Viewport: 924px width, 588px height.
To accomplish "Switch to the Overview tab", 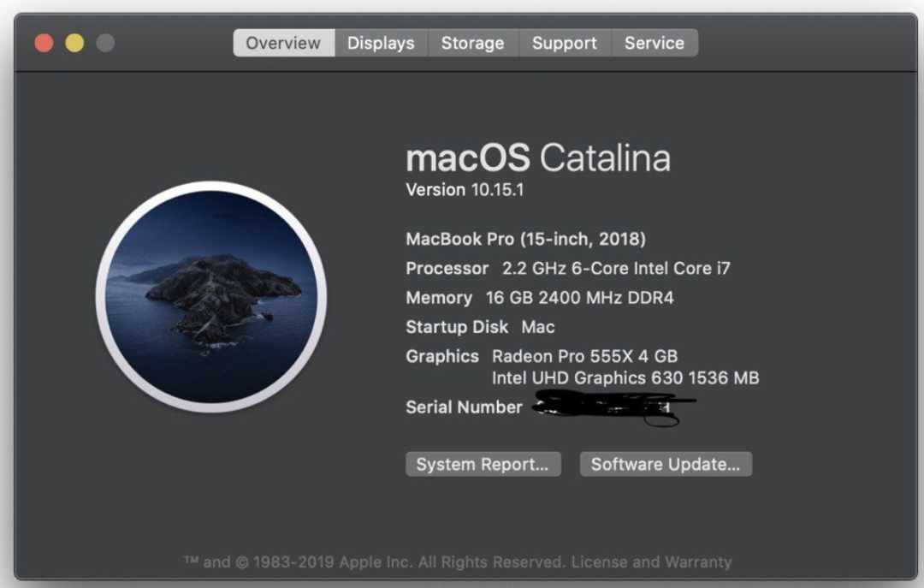I will click(x=283, y=43).
